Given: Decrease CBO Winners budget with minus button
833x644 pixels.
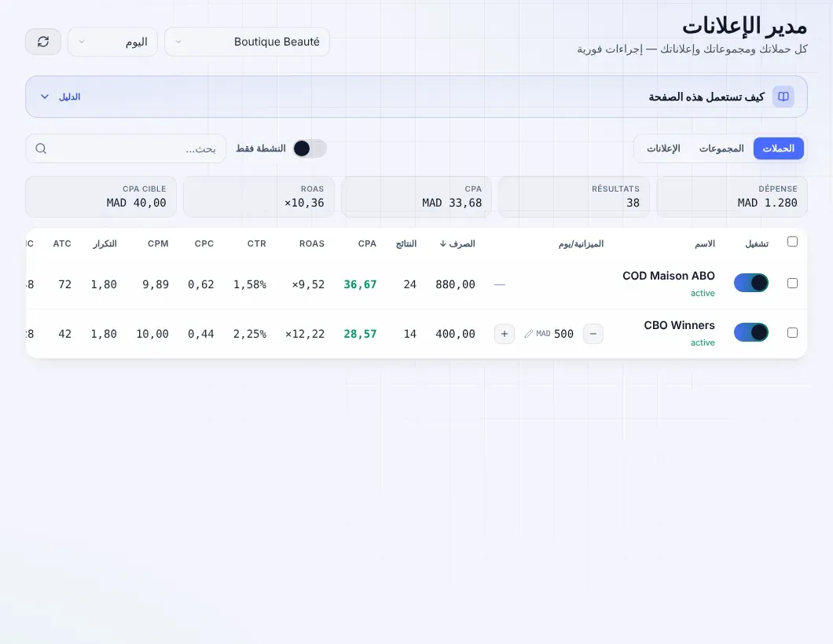Looking at the screenshot, I should point(593,334).
